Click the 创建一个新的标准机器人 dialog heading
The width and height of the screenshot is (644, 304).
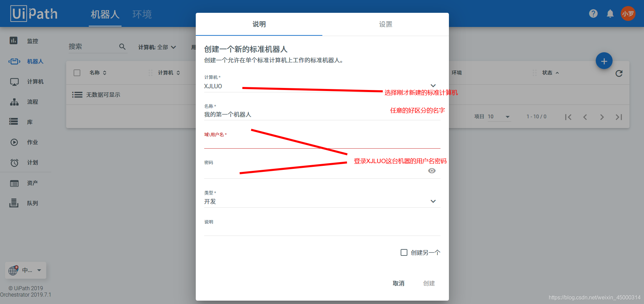(246, 49)
